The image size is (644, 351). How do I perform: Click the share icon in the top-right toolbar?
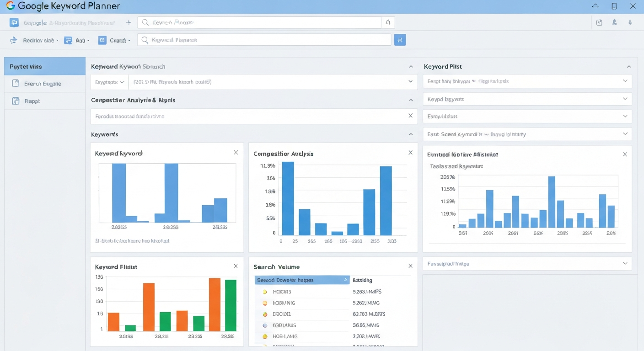point(600,22)
